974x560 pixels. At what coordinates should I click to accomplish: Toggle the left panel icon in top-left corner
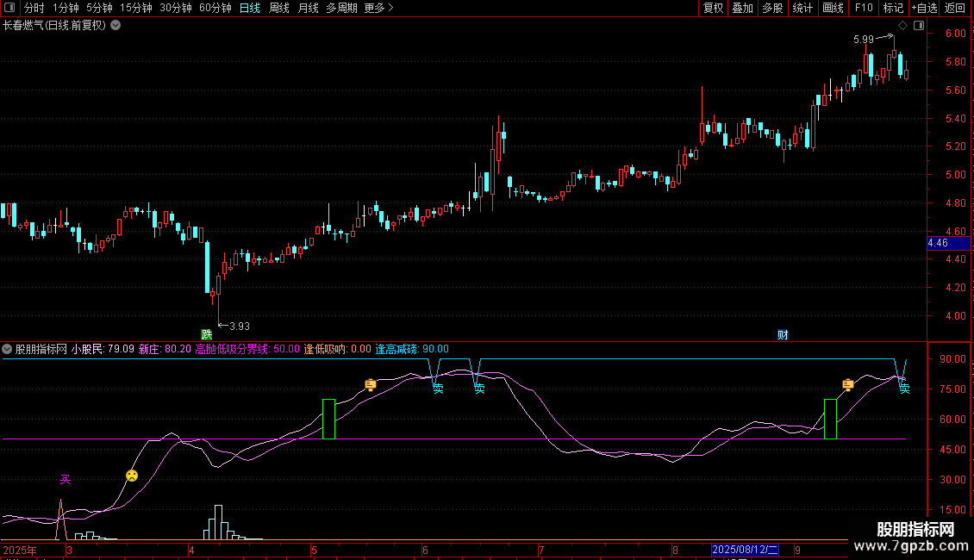pos(9,9)
